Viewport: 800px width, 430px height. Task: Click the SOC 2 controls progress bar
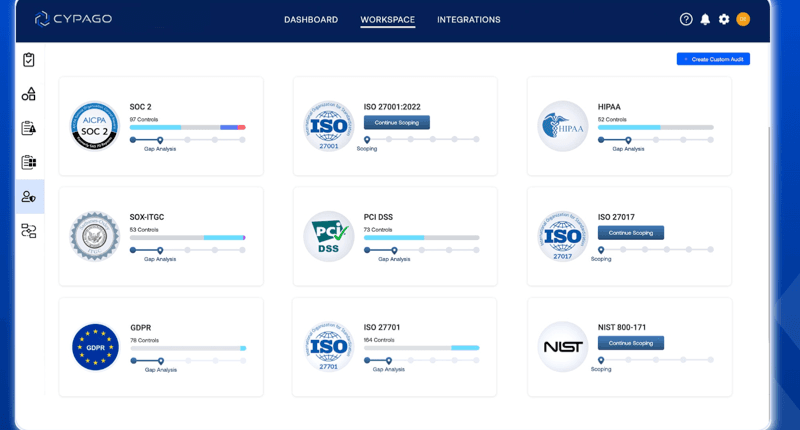point(187,127)
